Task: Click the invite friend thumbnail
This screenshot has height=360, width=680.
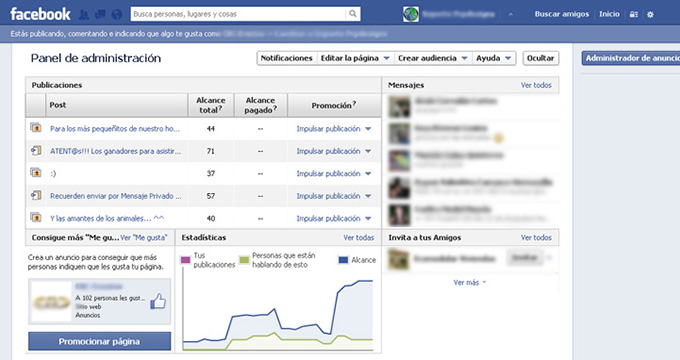Action: [399, 259]
